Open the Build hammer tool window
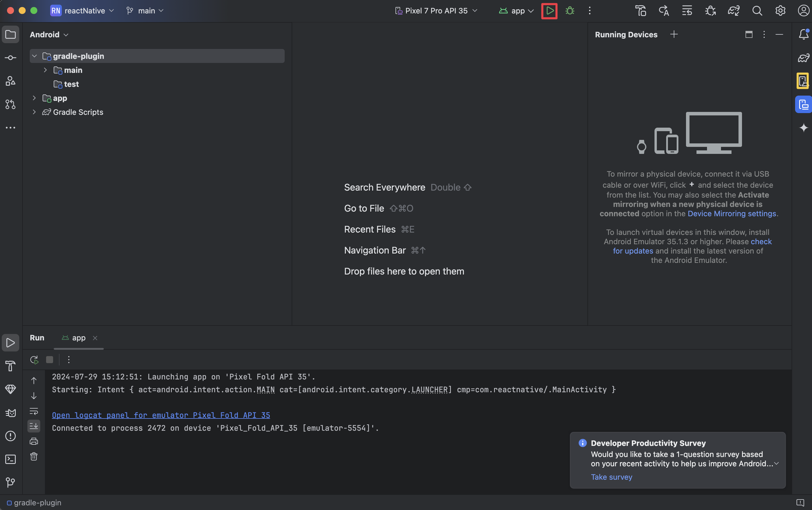The width and height of the screenshot is (812, 510). (x=10, y=366)
